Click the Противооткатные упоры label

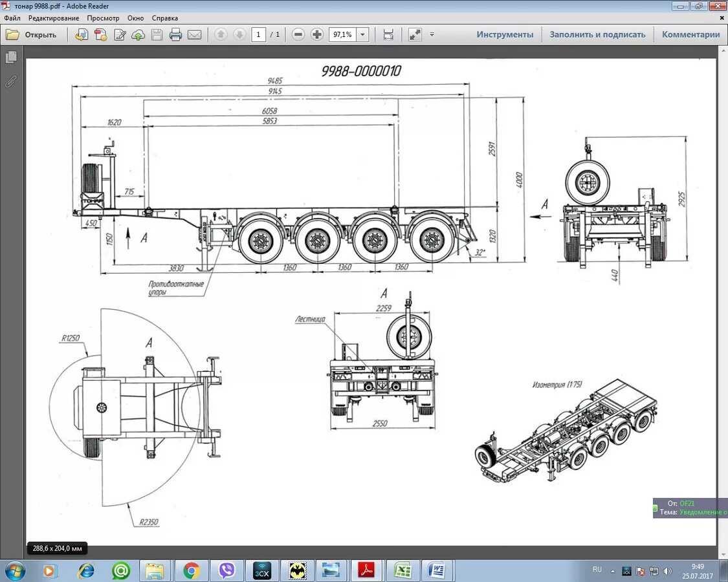[175, 288]
